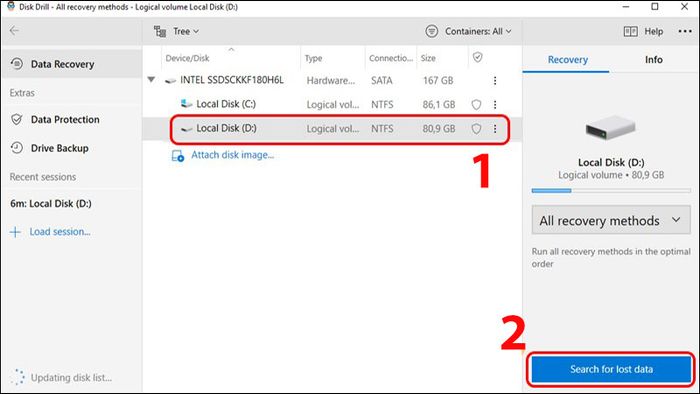Sort by Device/Disk column header

click(x=187, y=58)
